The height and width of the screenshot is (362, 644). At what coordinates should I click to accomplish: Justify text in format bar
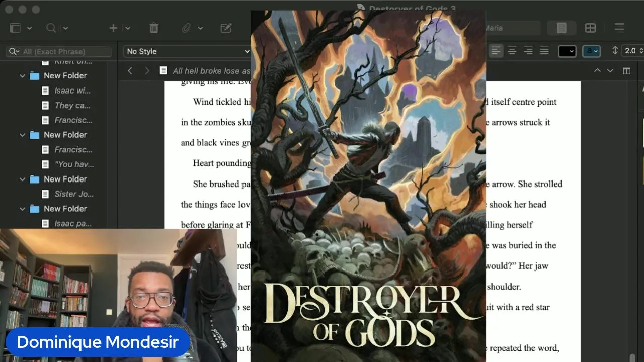point(544,51)
